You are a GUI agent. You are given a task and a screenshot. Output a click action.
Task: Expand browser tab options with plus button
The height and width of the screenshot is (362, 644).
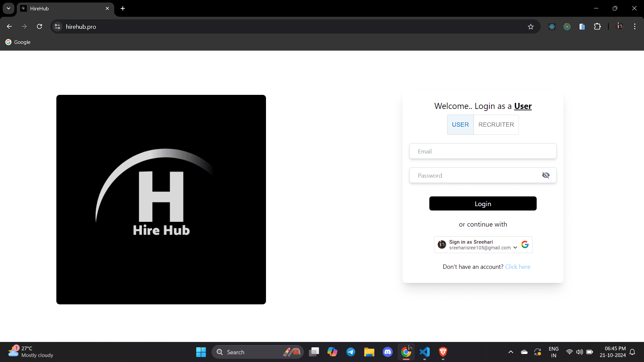(123, 8)
